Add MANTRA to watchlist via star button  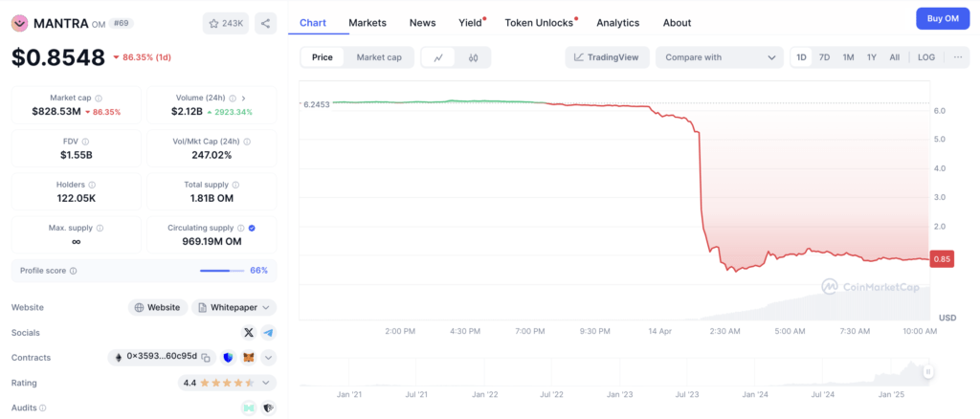coord(226,23)
